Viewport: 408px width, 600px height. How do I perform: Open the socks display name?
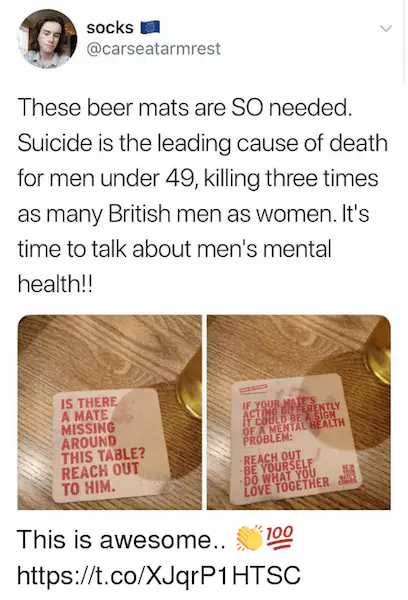(110, 28)
